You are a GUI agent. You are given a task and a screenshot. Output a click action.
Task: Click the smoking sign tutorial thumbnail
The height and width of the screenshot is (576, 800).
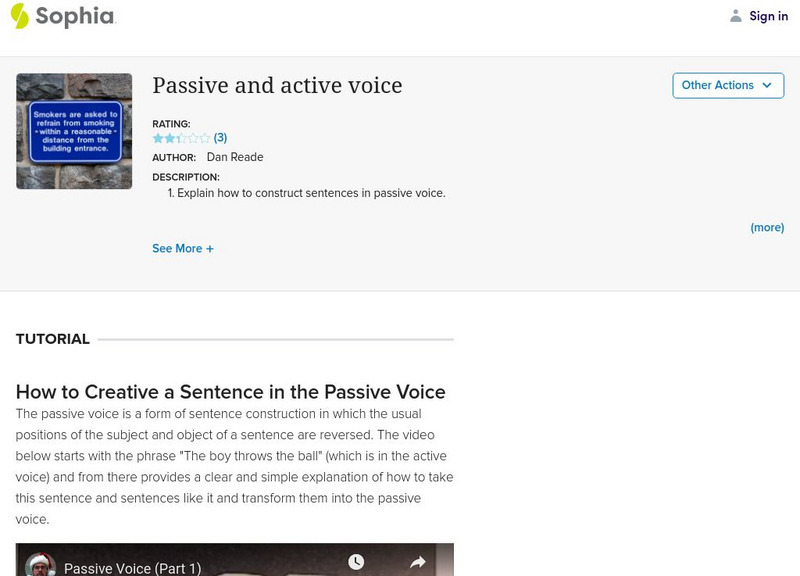tap(74, 131)
